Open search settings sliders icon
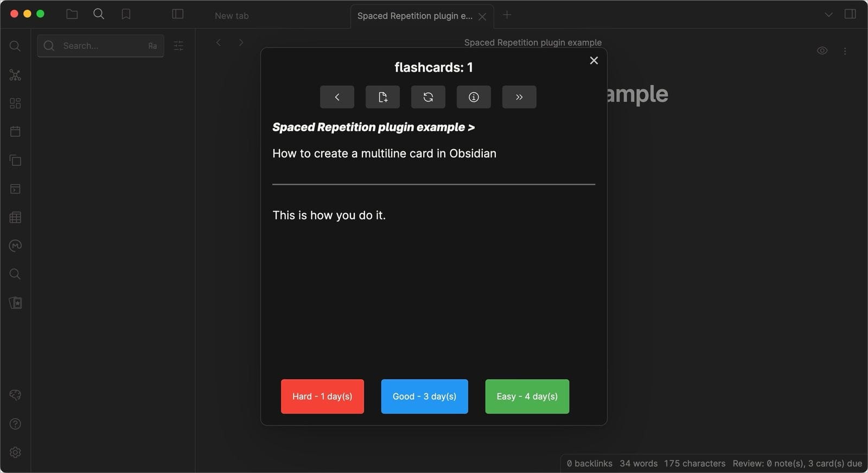This screenshot has height=473, width=868. (178, 46)
